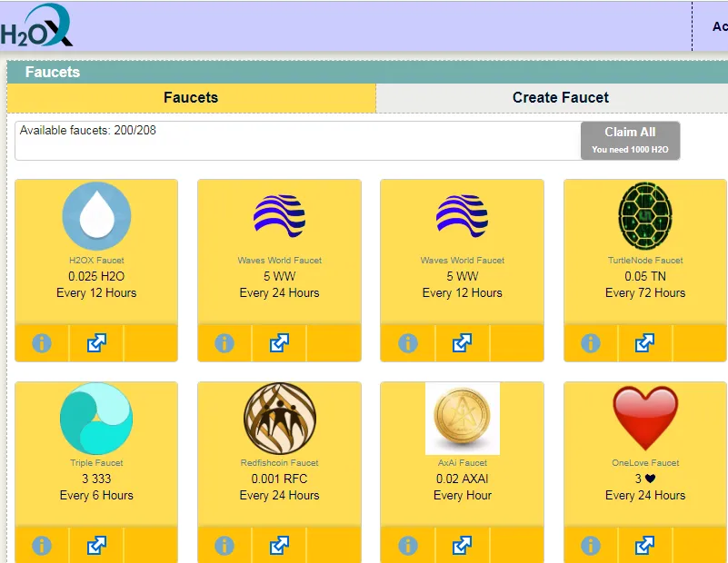Click the H2OX Faucet name label
728x563 pixels.
click(96, 261)
